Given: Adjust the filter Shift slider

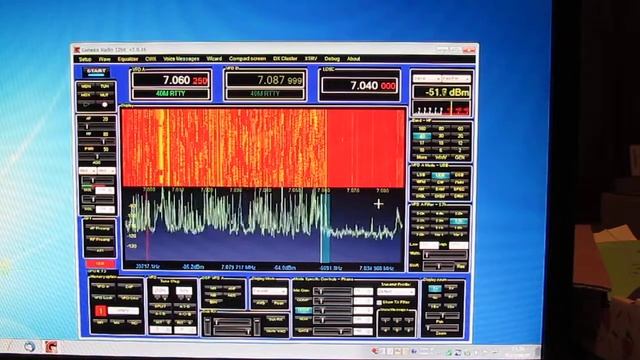Looking at the screenshot, I should pyautogui.click(x=438, y=266).
